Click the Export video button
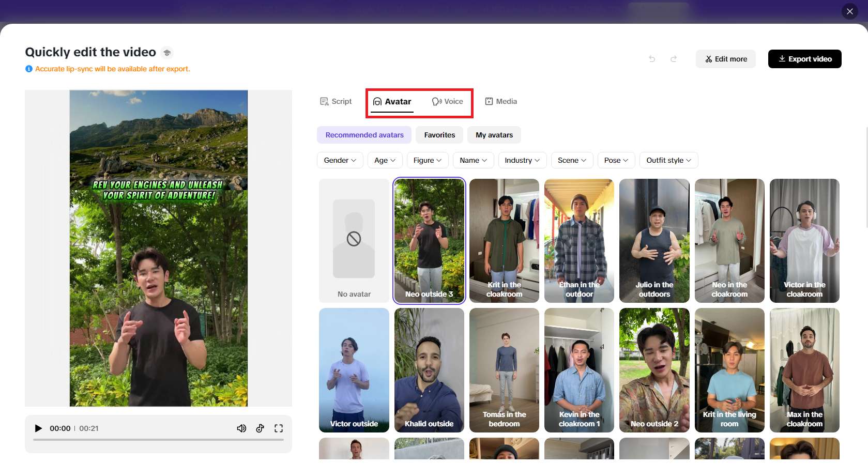This screenshot has width=868, height=464. click(x=805, y=59)
